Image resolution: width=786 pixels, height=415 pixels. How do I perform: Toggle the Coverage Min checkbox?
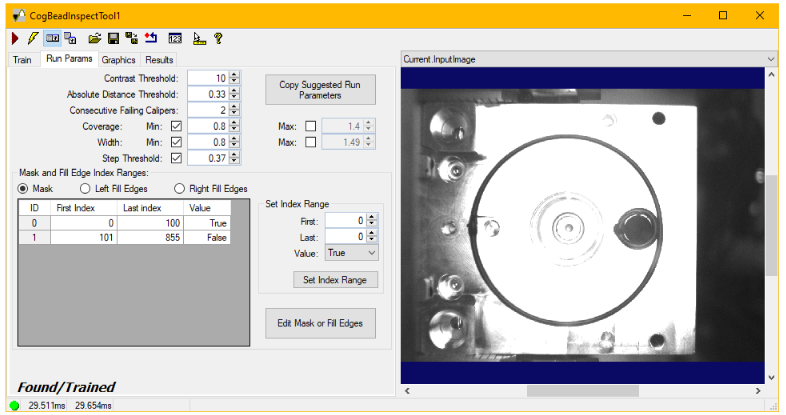176,126
